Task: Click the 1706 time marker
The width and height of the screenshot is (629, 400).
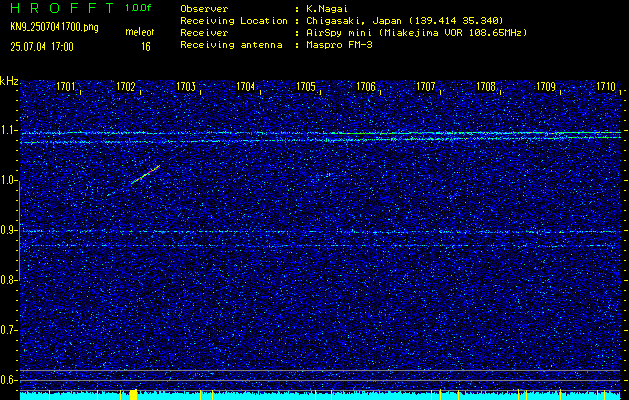Action: click(x=366, y=86)
